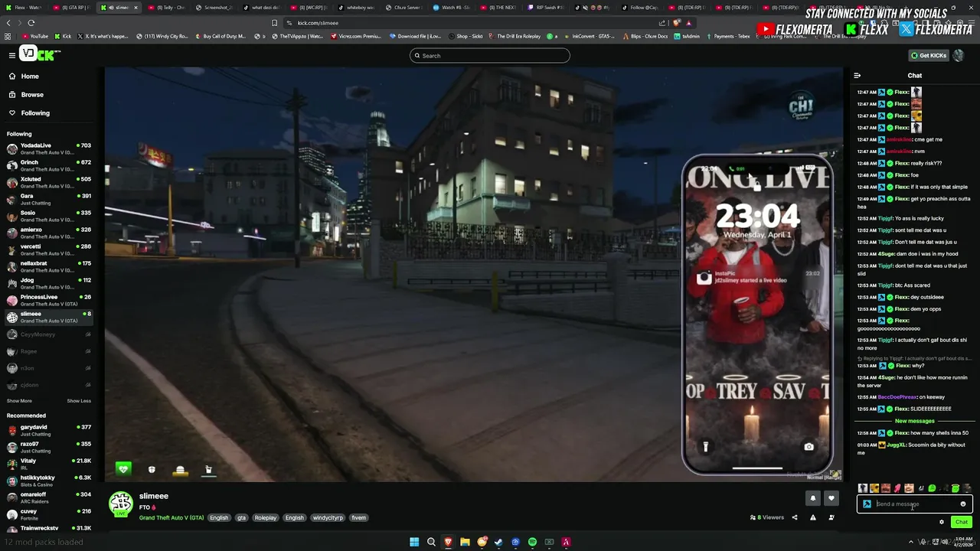Click the windycityrp tag
Image resolution: width=980 pixels, height=551 pixels.
(328, 518)
